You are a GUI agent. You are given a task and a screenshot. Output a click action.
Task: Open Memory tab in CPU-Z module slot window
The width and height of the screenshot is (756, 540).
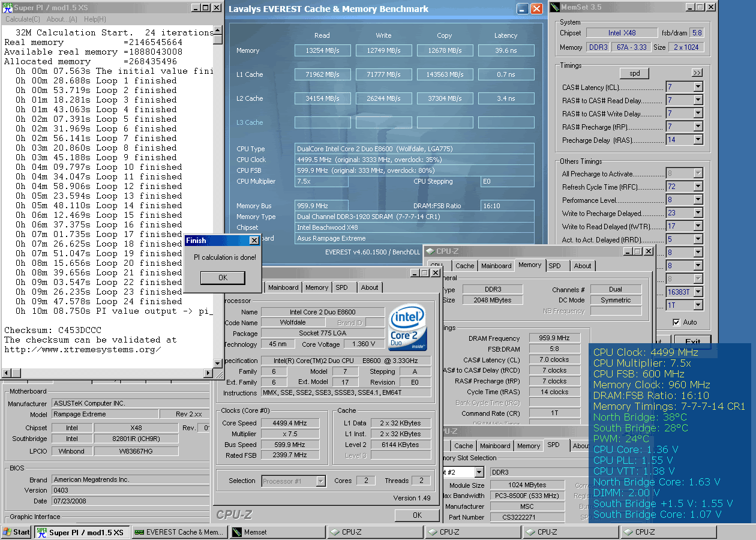pos(529,446)
